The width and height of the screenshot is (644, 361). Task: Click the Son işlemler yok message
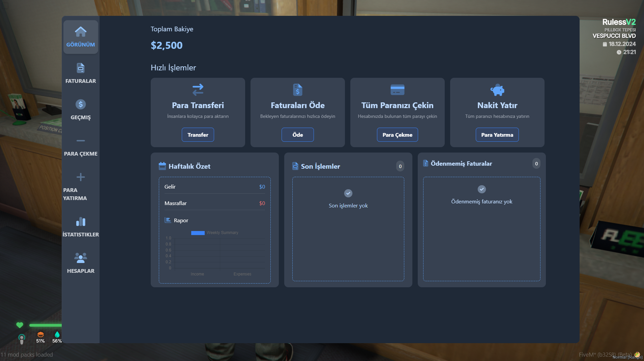pyautogui.click(x=348, y=205)
